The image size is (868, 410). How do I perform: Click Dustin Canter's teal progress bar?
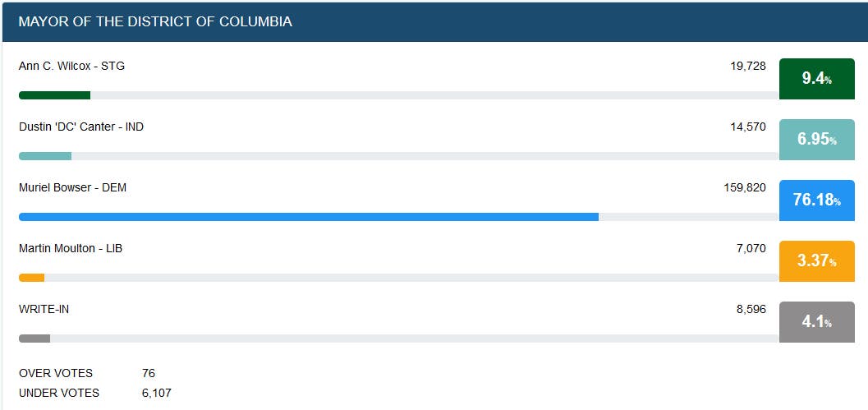45,156
